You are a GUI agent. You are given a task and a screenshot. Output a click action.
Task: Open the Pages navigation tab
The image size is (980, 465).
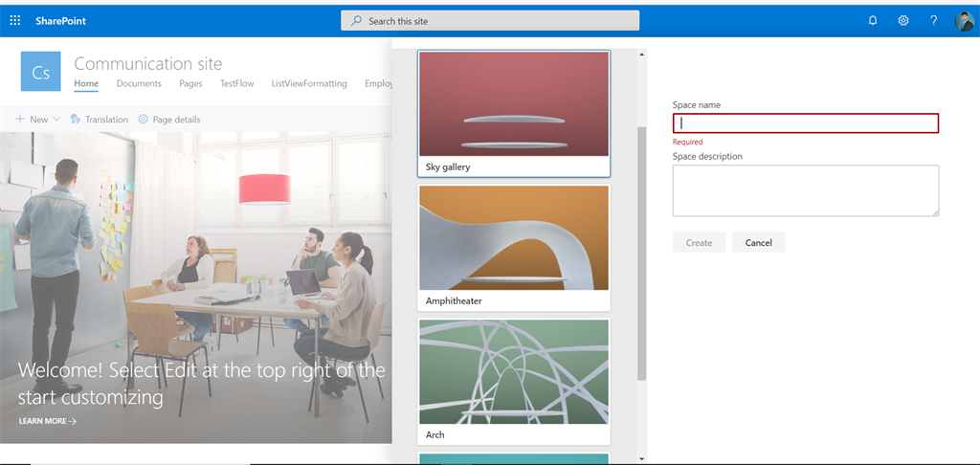[x=190, y=84]
